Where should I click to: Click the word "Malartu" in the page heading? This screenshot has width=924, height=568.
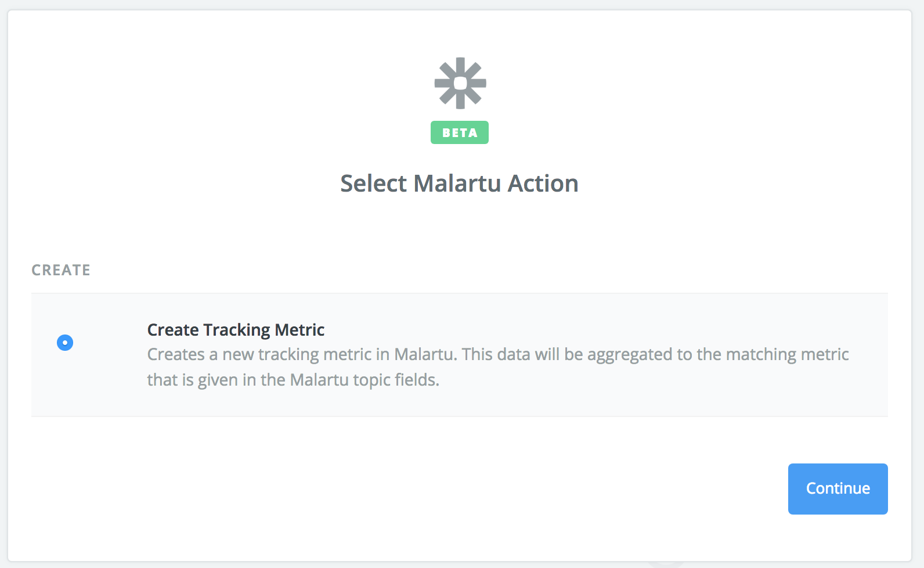pos(457,184)
